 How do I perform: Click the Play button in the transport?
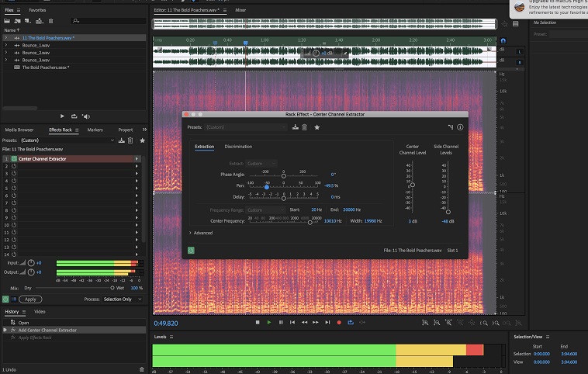point(269,322)
